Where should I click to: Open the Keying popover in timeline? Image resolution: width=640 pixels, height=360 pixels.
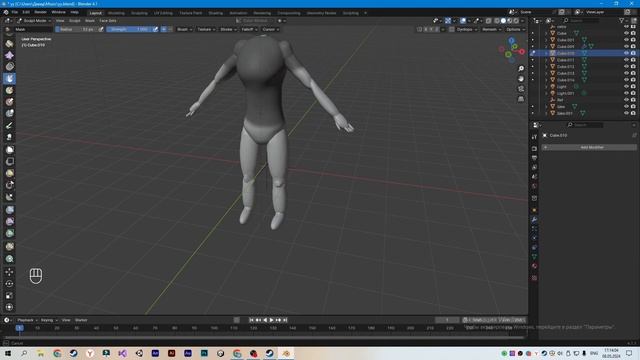coord(49,320)
